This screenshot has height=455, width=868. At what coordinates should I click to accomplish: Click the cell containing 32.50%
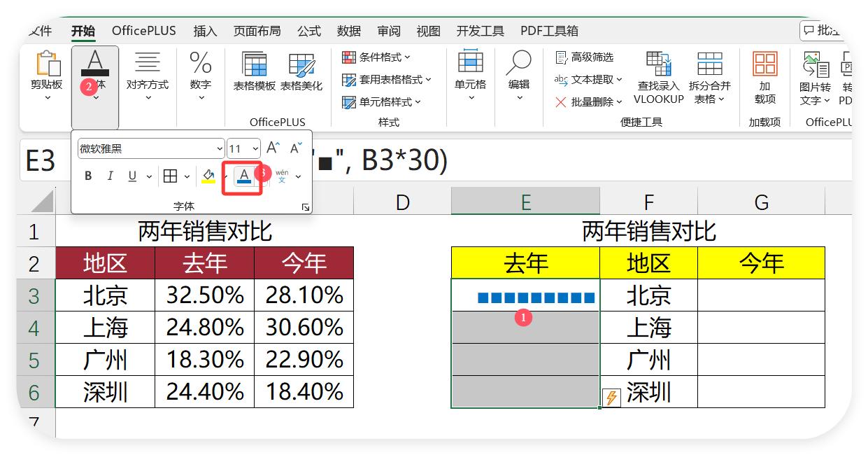pyautogui.click(x=204, y=295)
